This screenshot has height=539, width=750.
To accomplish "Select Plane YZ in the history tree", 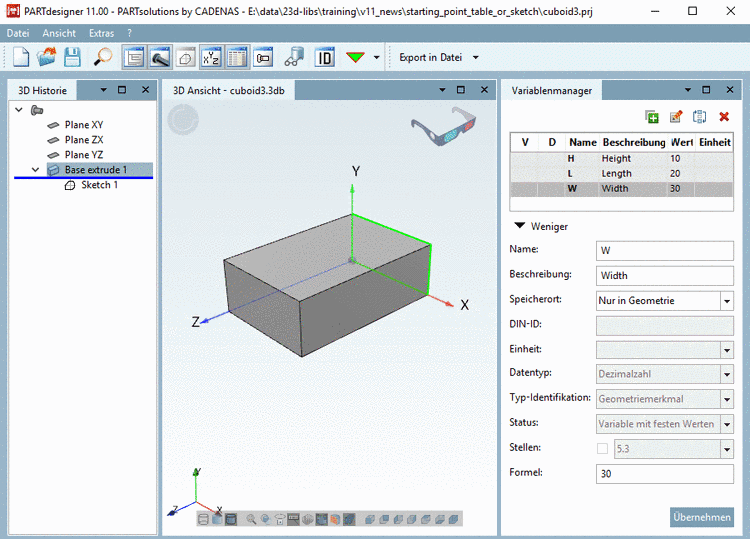I will (84, 155).
